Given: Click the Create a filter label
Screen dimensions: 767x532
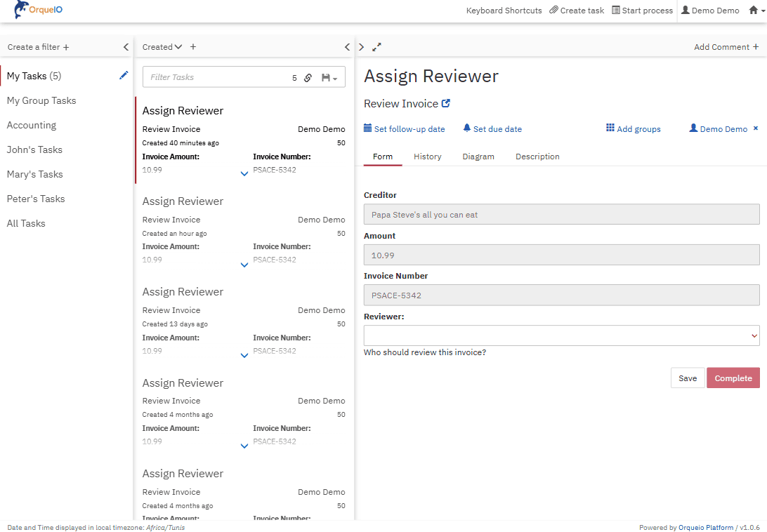Looking at the screenshot, I should [x=33, y=47].
